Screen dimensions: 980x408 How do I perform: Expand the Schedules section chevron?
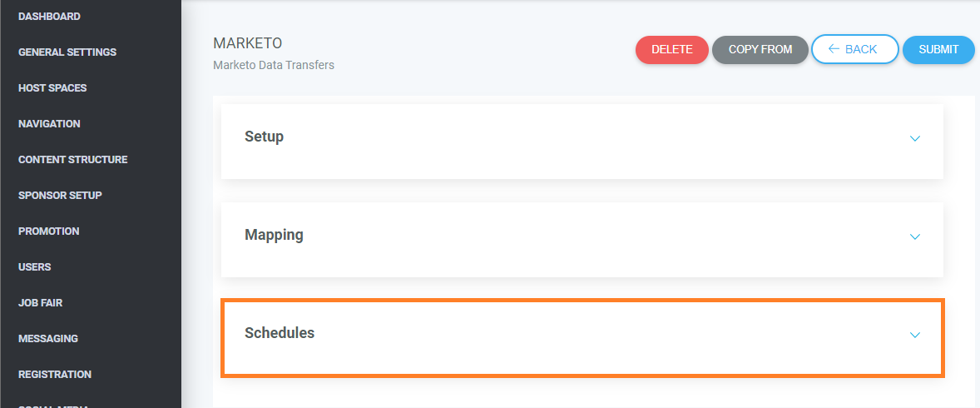click(915, 335)
